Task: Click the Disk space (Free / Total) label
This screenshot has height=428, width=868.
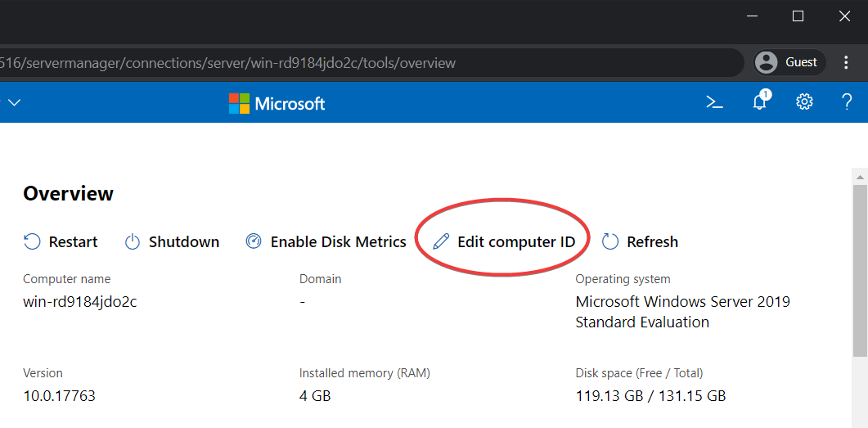Action: 640,373
